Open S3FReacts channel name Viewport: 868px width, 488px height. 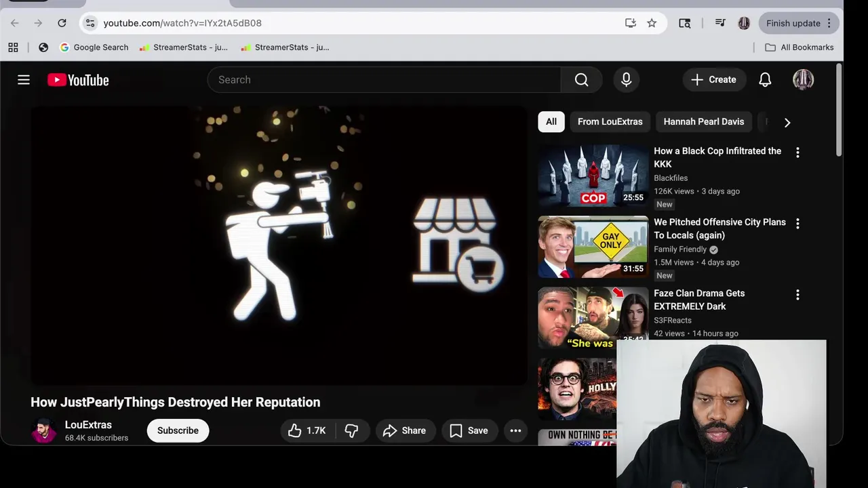coord(673,321)
